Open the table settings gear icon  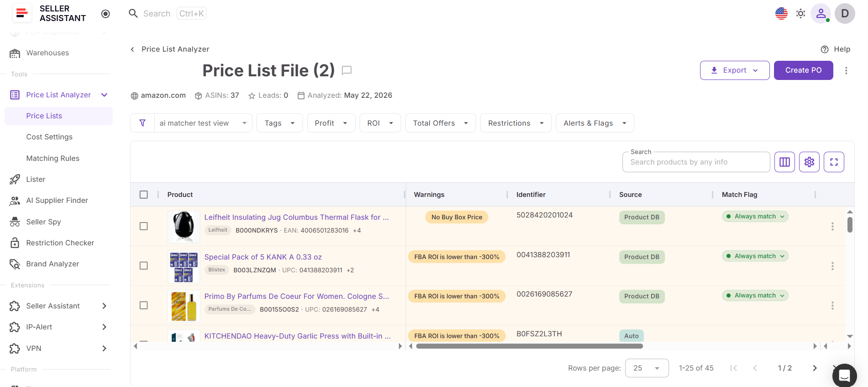[x=809, y=162]
